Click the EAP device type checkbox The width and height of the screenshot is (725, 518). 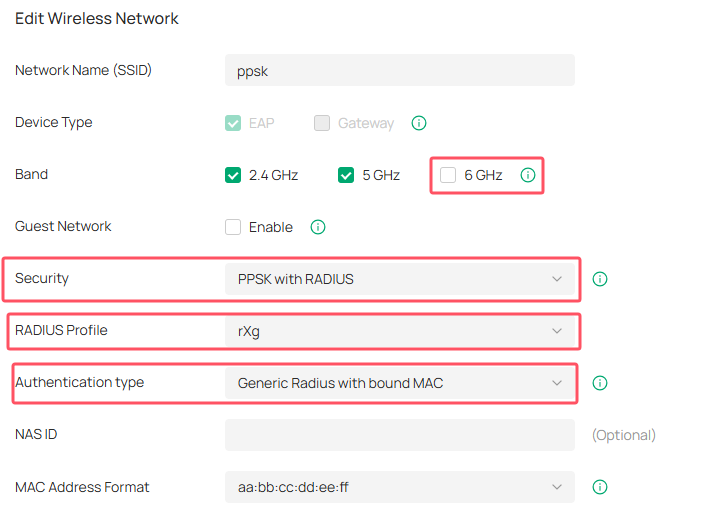click(233, 123)
